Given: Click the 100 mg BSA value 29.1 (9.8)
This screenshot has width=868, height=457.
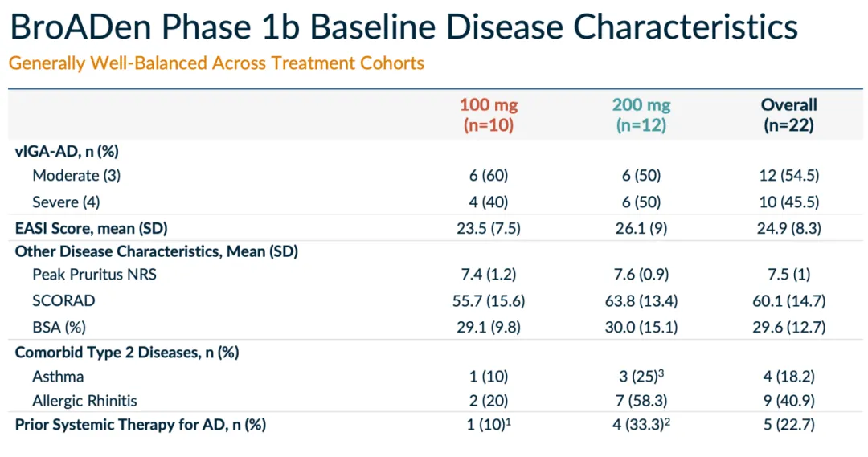Looking at the screenshot, I should tap(488, 327).
